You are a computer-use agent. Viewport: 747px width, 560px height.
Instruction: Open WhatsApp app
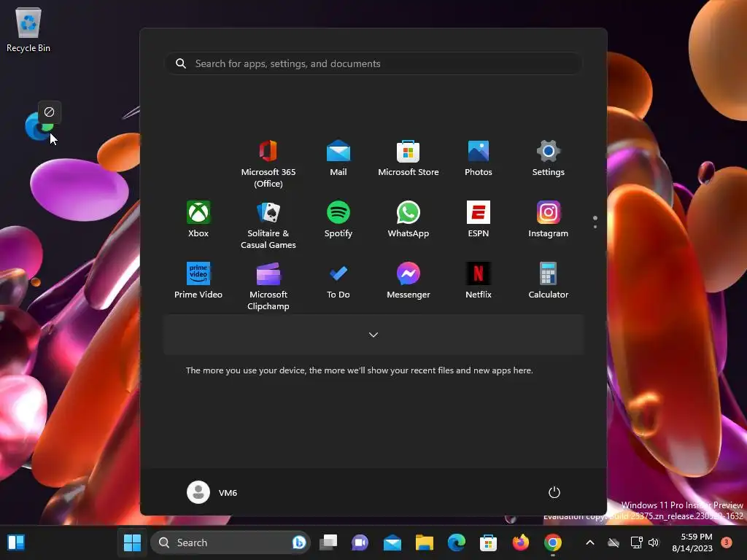(x=409, y=219)
